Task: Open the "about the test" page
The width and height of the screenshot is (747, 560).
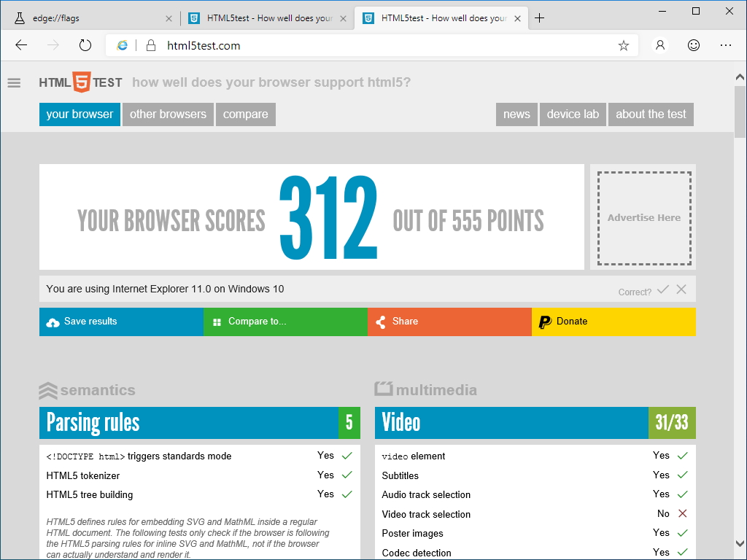Action: [651, 114]
